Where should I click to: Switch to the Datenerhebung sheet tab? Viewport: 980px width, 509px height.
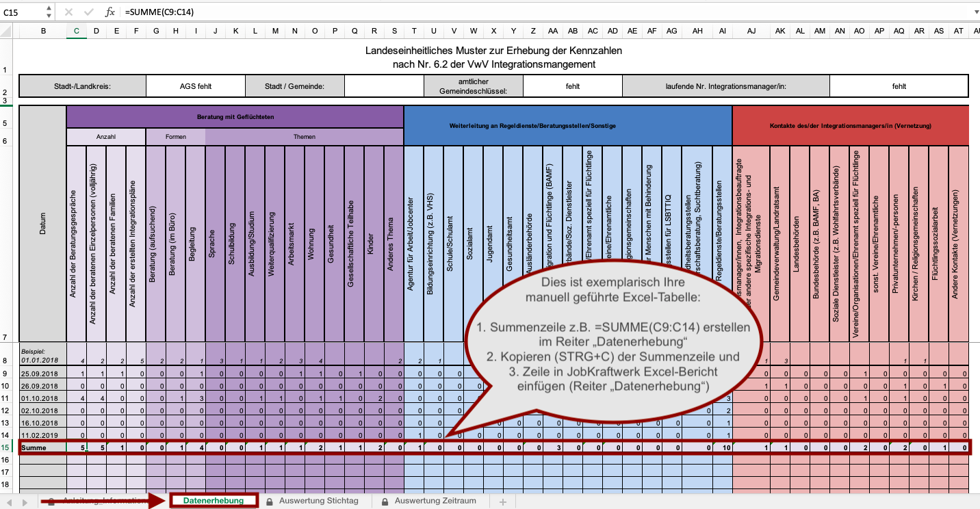point(214,501)
